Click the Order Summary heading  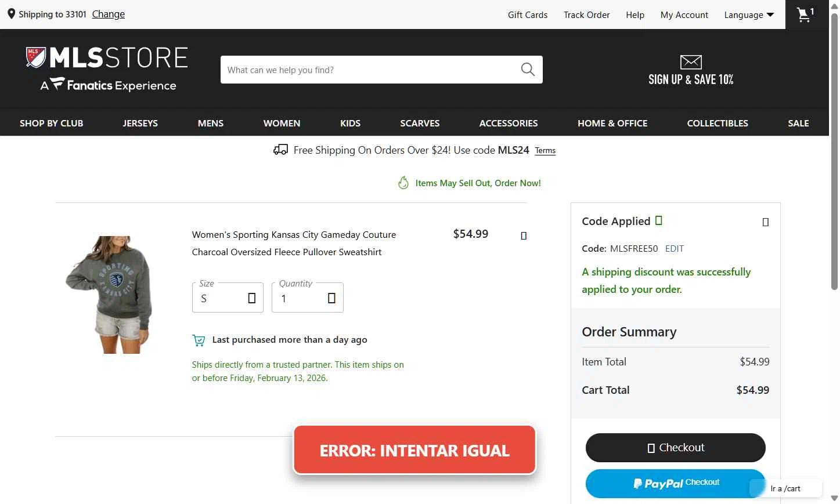pos(629,332)
